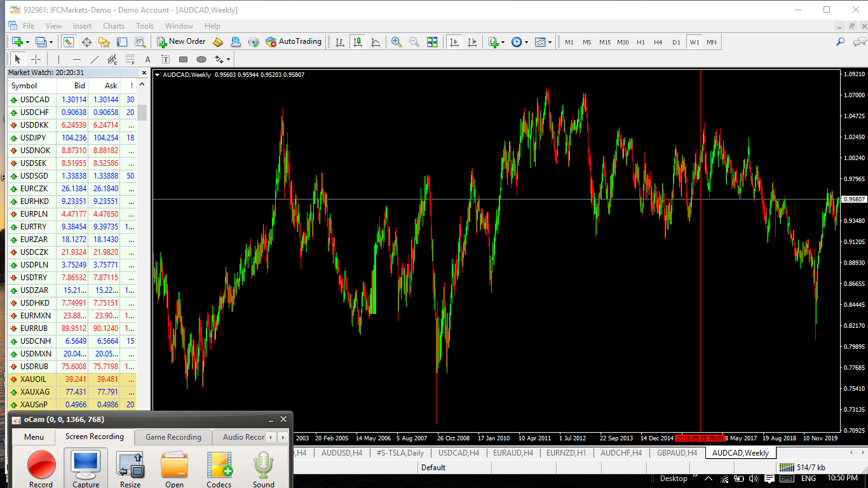This screenshot has width=868, height=488.
Task: Toggle the Terminal window icon
Action: [122, 42]
